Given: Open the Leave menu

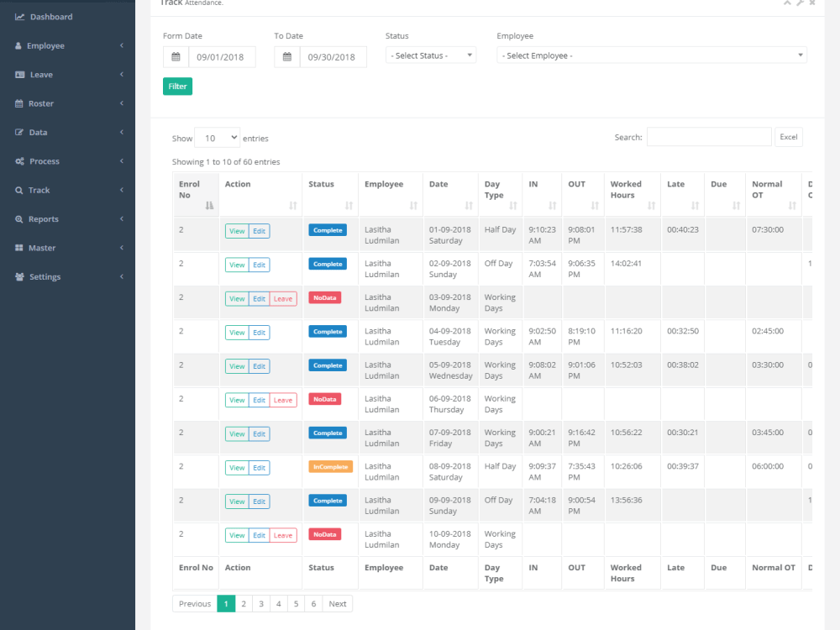Looking at the screenshot, I should 40,74.
